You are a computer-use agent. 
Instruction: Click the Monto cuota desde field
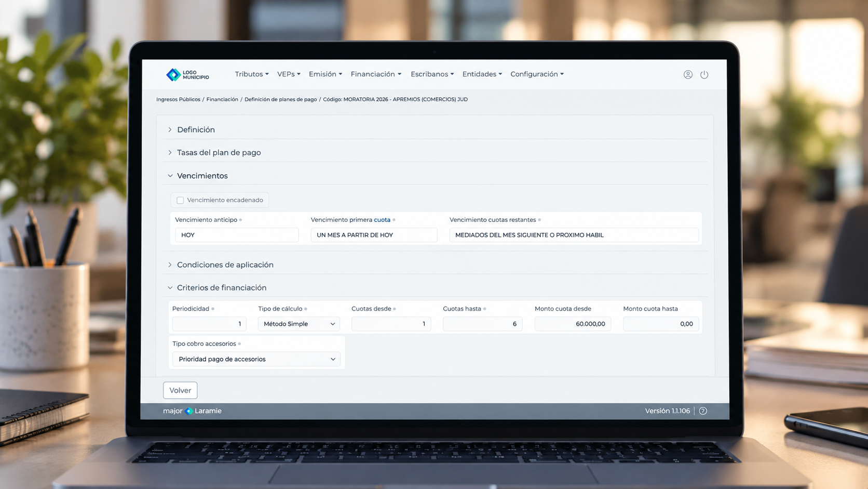573,324
